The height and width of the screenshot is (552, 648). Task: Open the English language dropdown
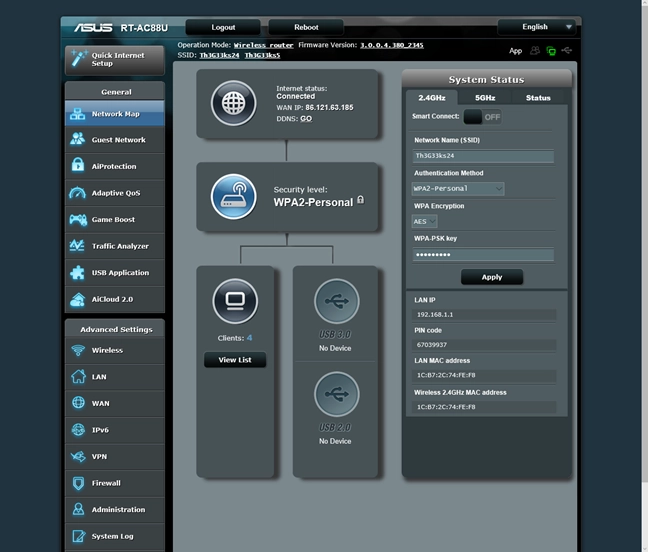pos(537,27)
